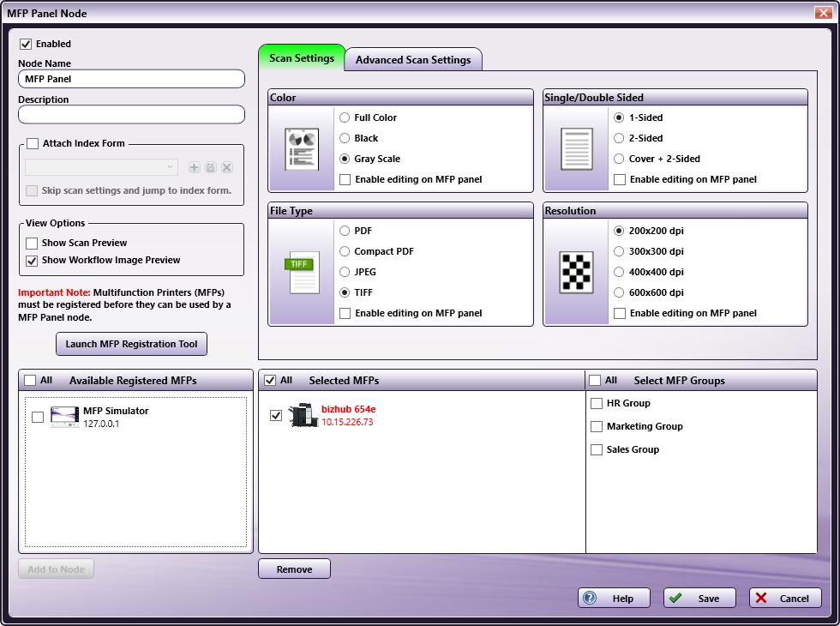The height and width of the screenshot is (626, 840).
Task: Click the Color section document icon
Action: tap(302, 149)
